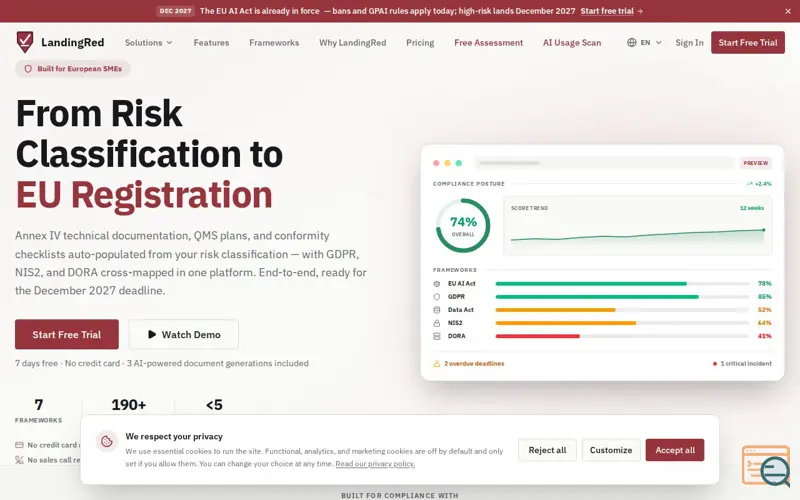Click the Data Act database icon

click(437, 310)
